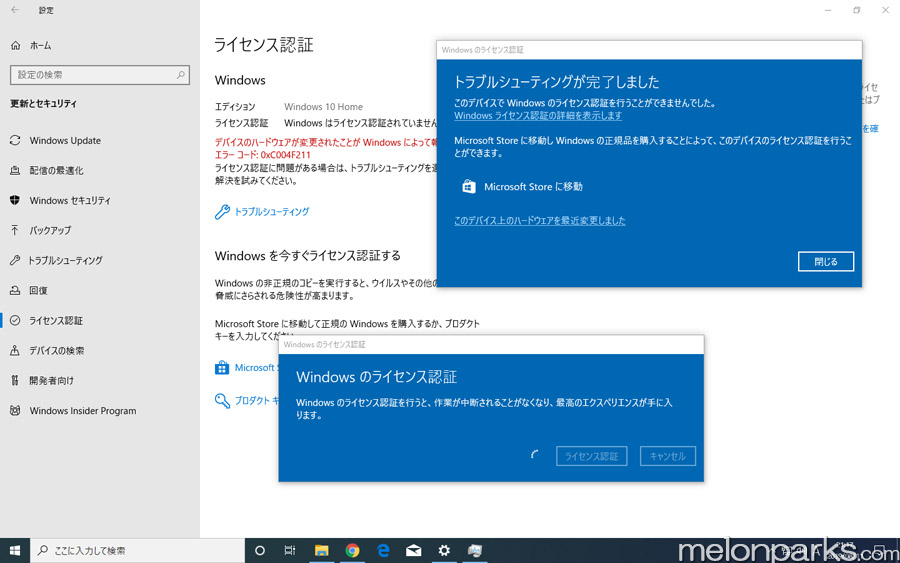Click the Windows 10 Home edition text

click(x=323, y=107)
